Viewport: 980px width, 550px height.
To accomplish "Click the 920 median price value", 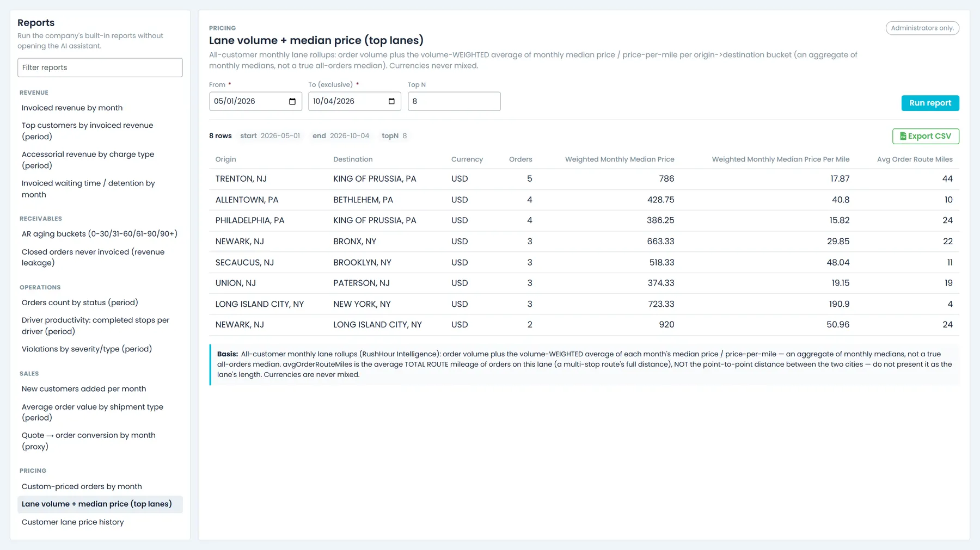I will pos(667,325).
